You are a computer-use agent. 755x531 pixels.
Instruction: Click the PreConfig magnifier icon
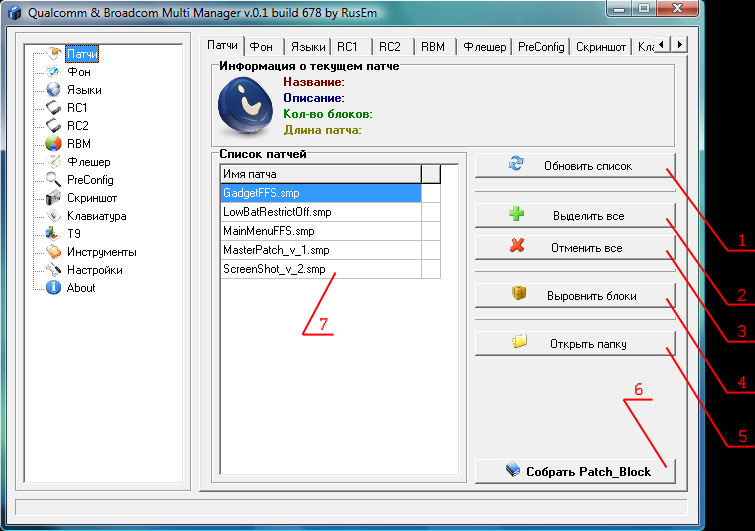[55, 180]
